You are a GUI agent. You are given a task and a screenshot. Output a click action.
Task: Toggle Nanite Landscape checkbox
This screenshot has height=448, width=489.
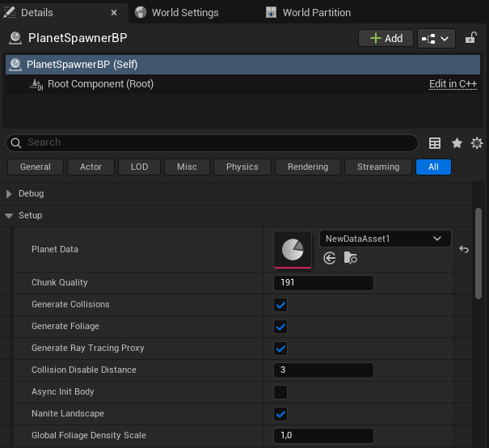(280, 414)
